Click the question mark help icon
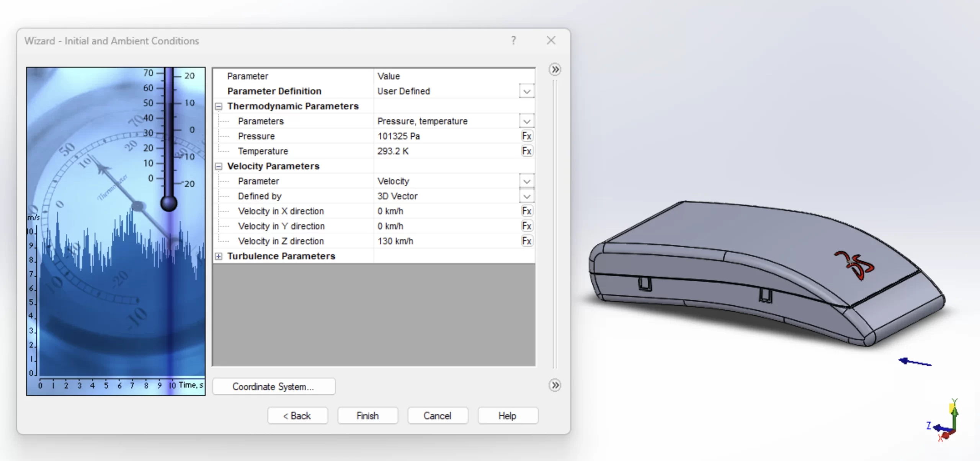 (513, 40)
